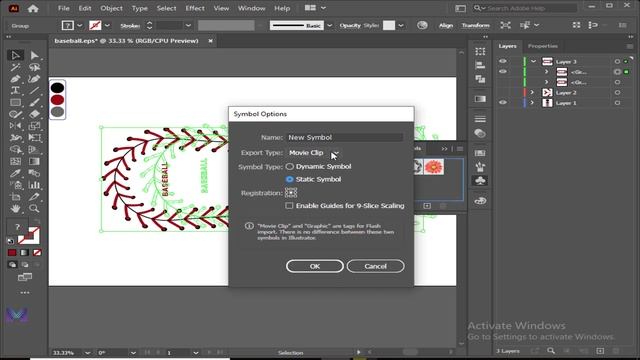Open the Object menu
This screenshot has width=640, height=360.
[x=111, y=8]
